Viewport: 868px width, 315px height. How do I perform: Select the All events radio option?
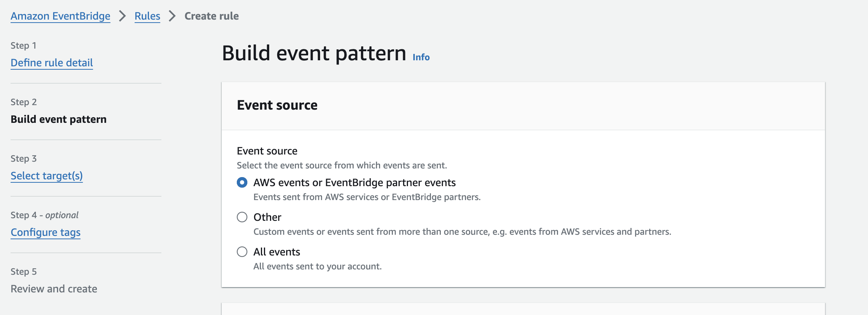coord(242,252)
